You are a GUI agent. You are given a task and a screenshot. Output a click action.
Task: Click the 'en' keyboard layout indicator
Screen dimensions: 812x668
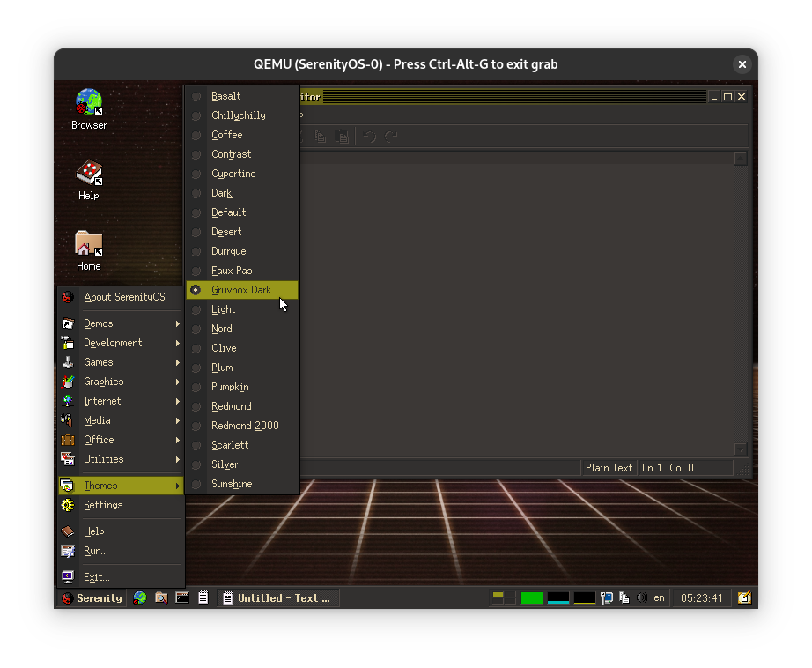tap(659, 598)
